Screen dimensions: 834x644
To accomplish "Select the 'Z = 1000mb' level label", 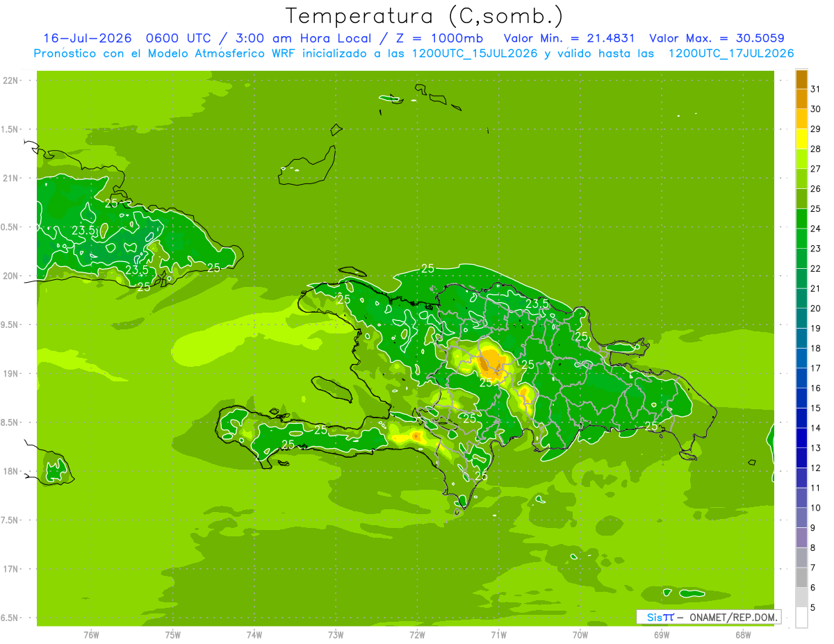I will [439, 38].
